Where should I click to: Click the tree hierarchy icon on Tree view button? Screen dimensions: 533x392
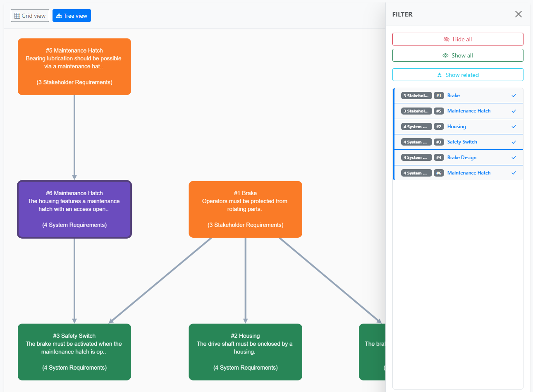[59, 15]
